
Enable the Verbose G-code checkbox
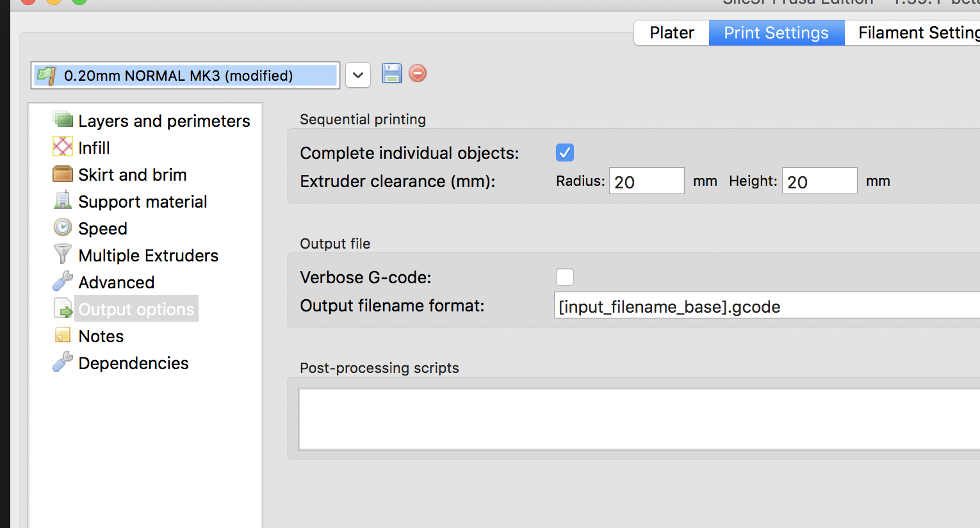tap(565, 277)
